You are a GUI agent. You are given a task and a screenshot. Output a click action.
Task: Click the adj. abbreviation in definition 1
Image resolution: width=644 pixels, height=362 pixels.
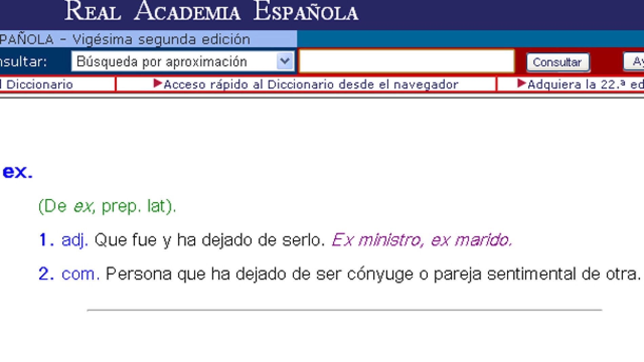[75, 241]
